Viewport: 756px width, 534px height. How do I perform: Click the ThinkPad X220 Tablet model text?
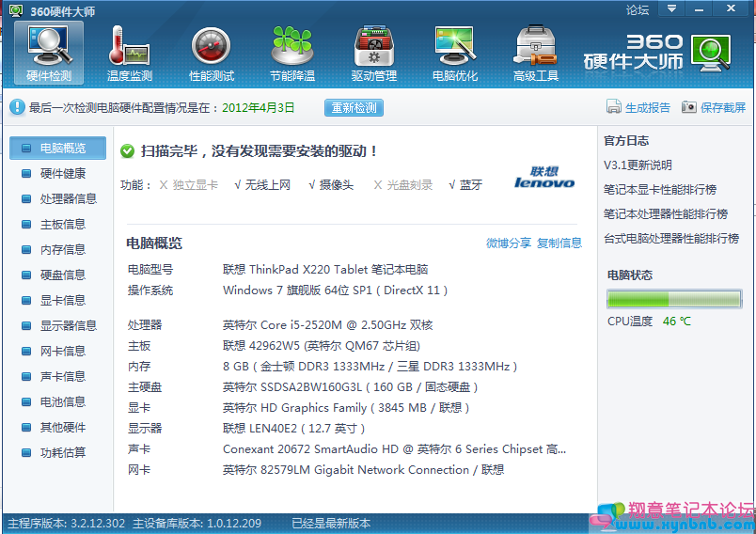coord(325,270)
